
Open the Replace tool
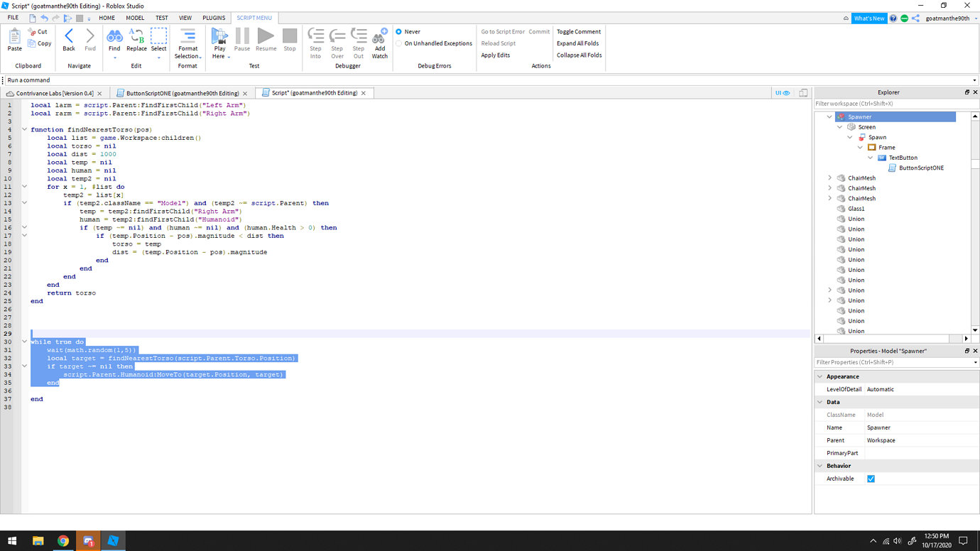pos(136,41)
